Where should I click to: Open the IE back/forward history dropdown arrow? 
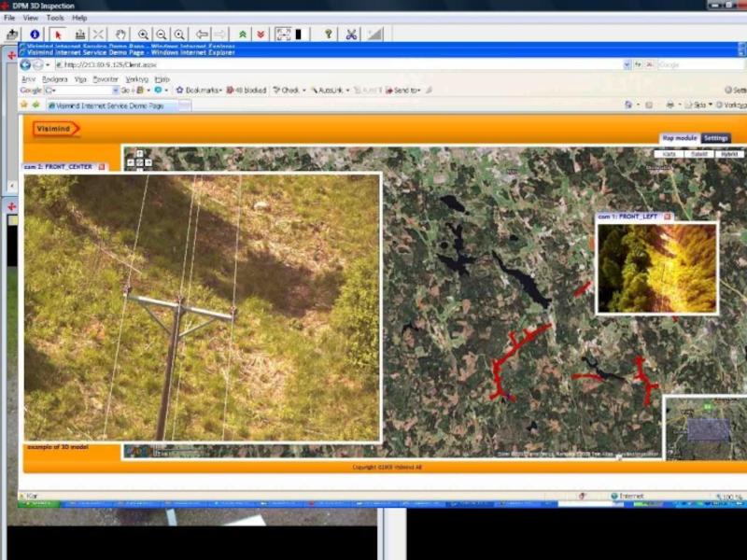coord(48,64)
